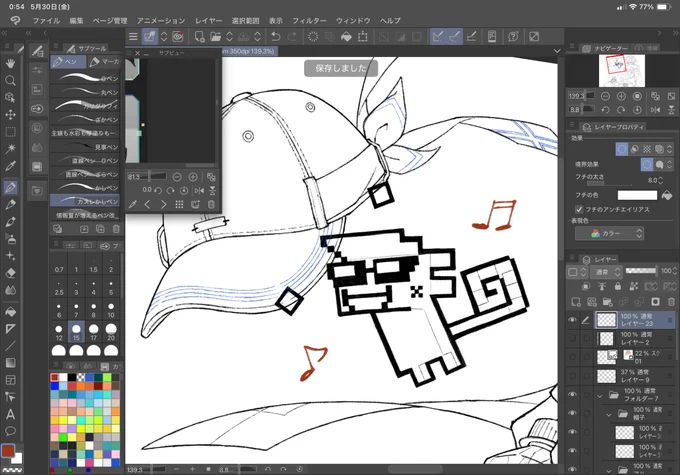Zoom out in the Navigator panel
The height and width of the screenshot is (475, 680).
[605, 96]
